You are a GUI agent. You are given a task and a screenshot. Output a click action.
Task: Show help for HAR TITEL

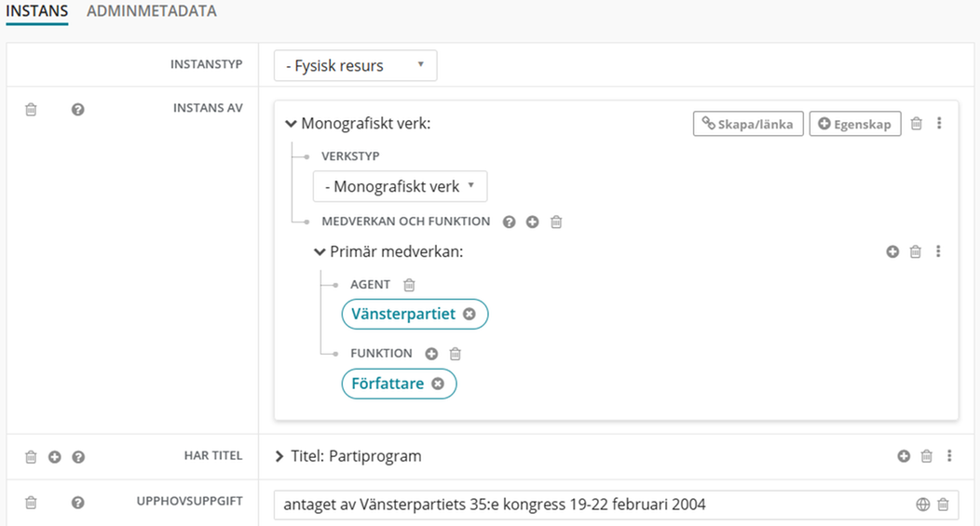(x=78, y=457)
